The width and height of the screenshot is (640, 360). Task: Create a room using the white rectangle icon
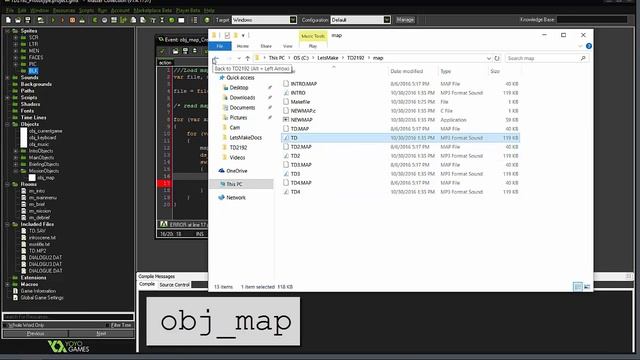181,20
